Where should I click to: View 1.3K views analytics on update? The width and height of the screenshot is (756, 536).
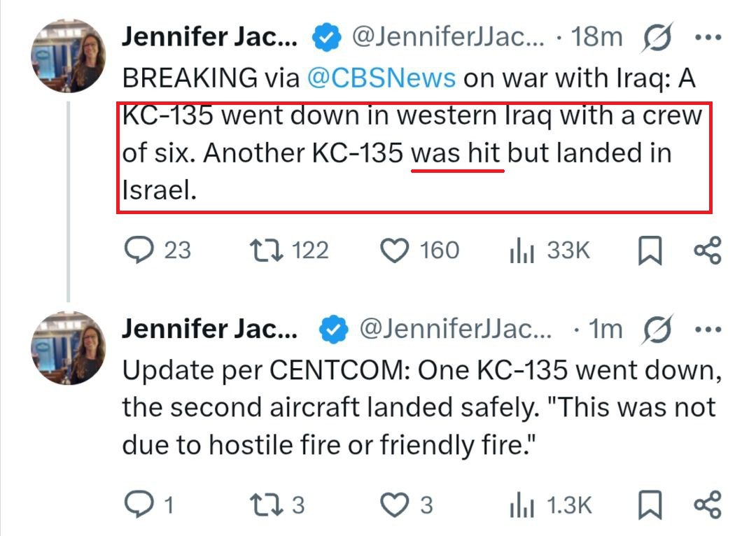(x=550, y=505)
